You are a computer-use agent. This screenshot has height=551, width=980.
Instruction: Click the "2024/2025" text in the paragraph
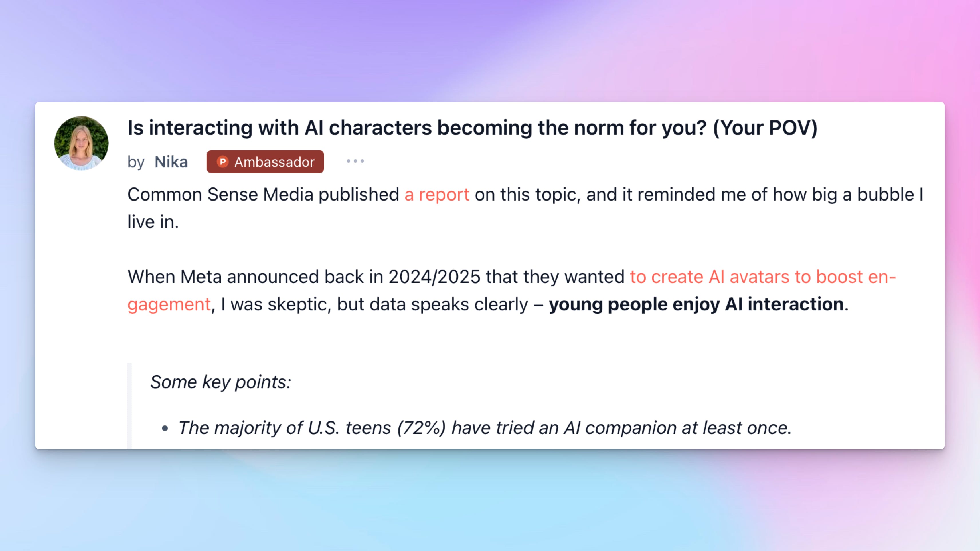pyautogui.click(x=434, y=277)
